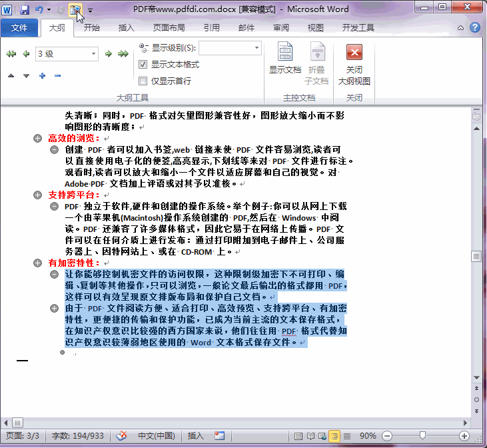Expand the 高效的浏览 heading plus symbol

tap(37, 139)
